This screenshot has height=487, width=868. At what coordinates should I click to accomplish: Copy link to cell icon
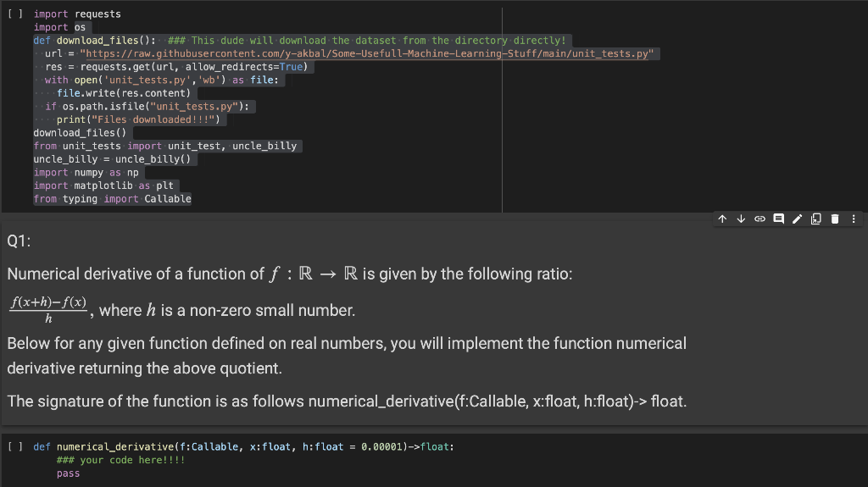click(760, 219)
